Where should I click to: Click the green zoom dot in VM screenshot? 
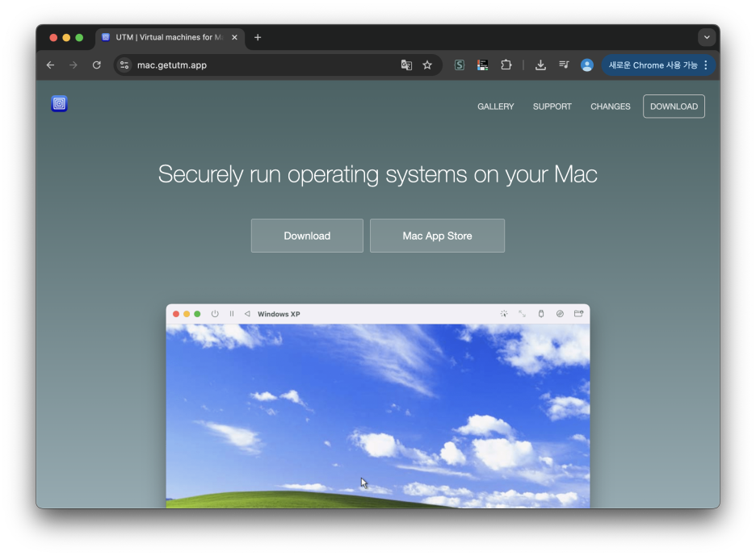pyautogui.click(x=197, y=314)
